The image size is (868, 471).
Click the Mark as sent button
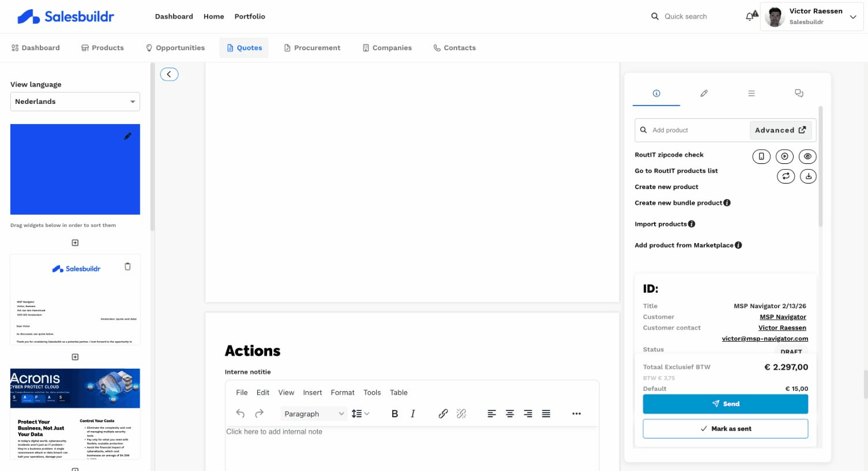click(726, 429)
